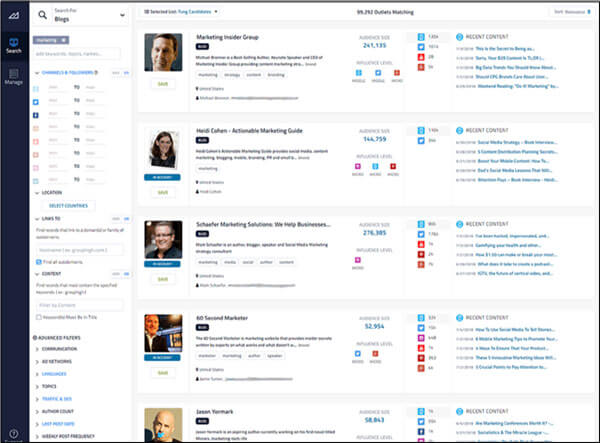
Task: Click the magnifier icon beside Search For
Action: [x=42, y=15]
